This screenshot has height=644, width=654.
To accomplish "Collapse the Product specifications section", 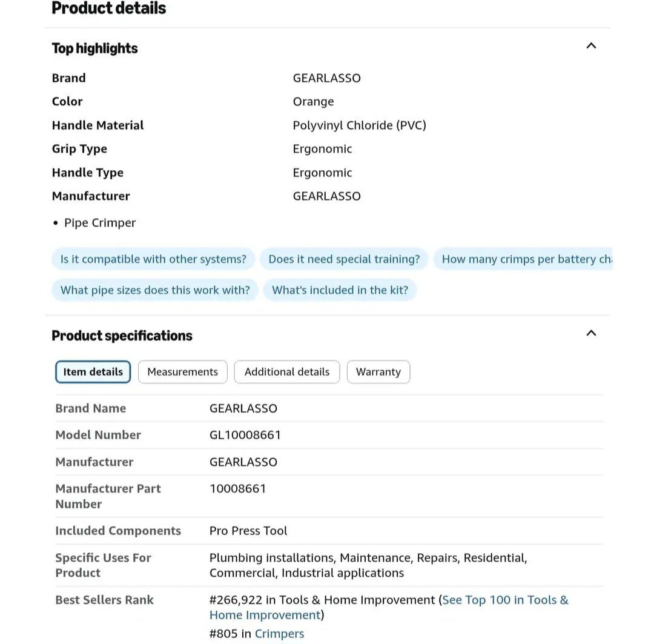I will click(x=591, y=333).
